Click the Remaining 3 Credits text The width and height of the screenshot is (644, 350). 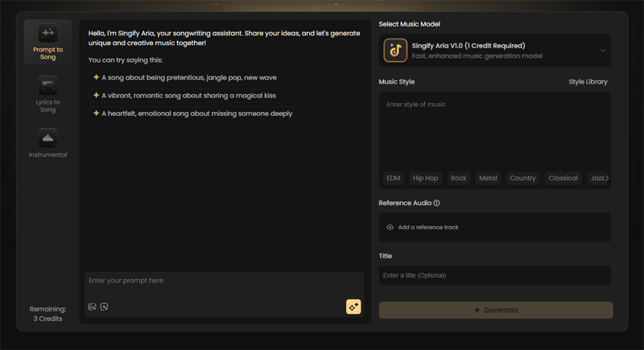click(47, 314)
